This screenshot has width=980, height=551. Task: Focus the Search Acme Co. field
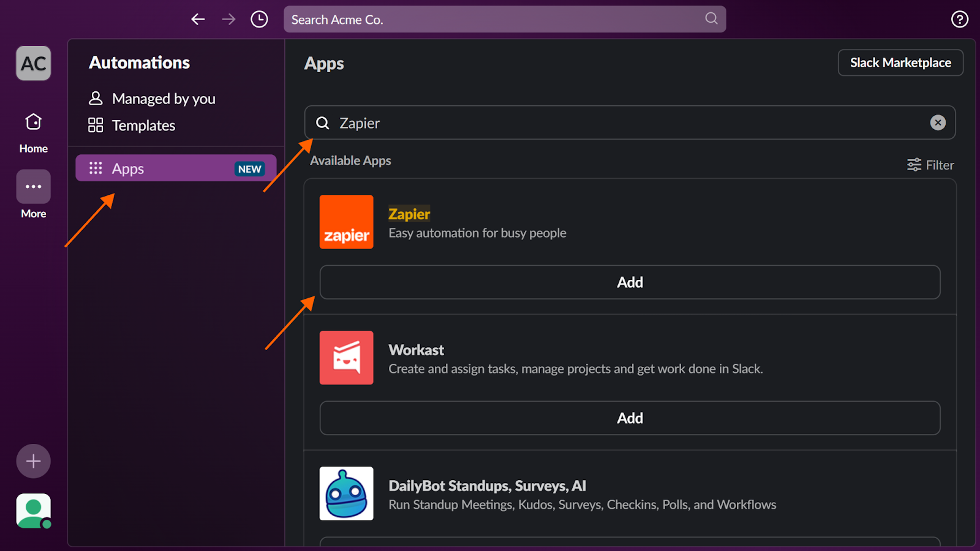(505, 20)
